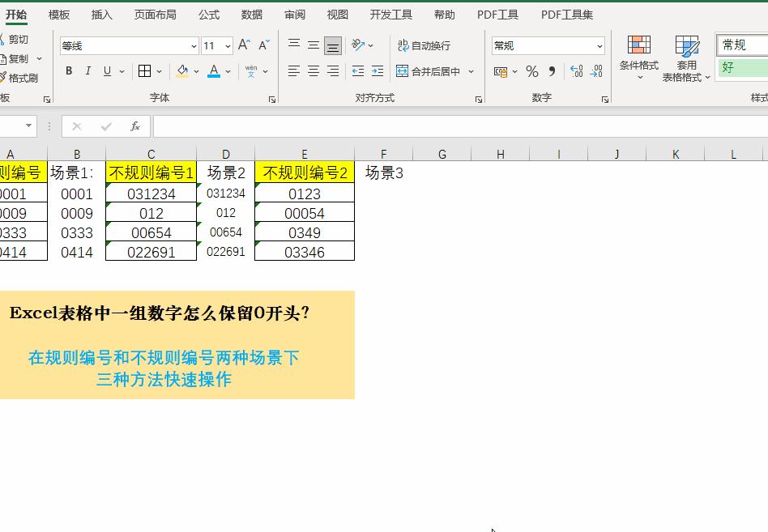Click the 套用表格格式 button

[688, 58]
